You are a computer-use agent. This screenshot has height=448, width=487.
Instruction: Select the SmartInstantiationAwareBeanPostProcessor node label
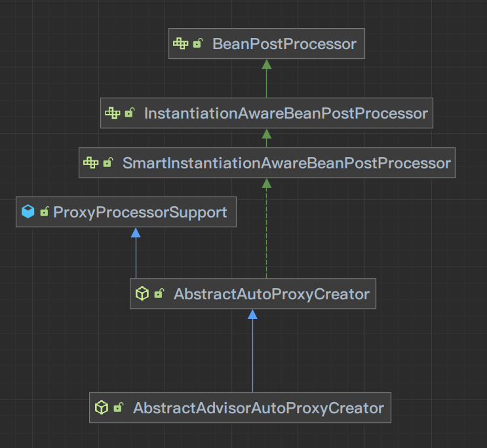tap(286, 162)
